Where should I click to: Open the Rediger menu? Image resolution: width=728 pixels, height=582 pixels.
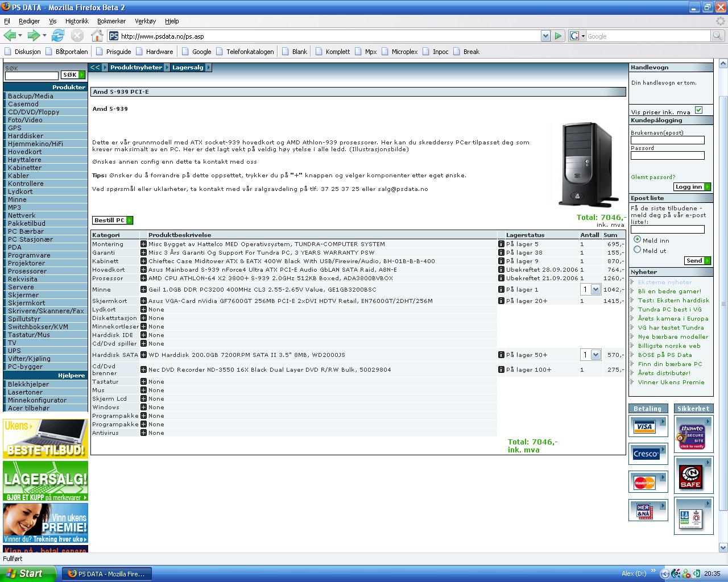point(29,21)
